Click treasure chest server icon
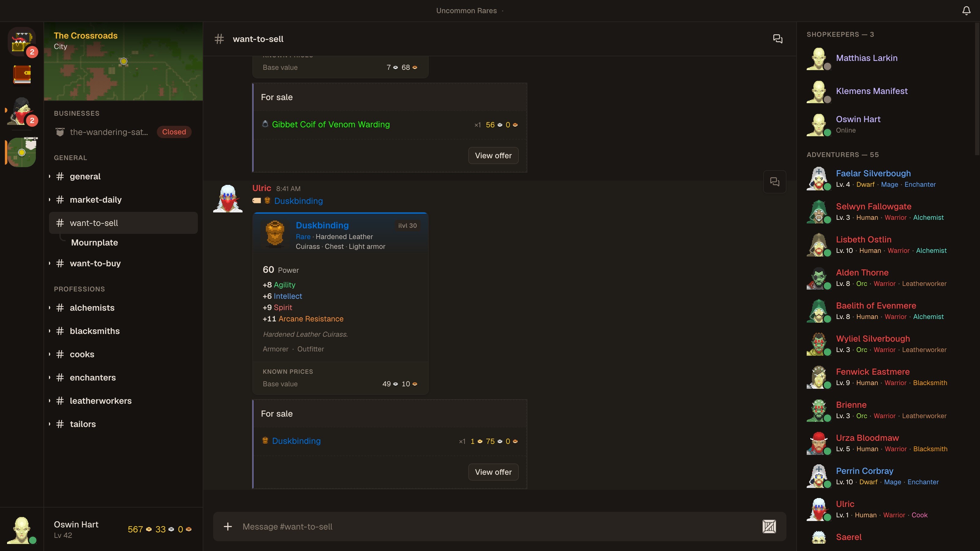This screenshot has width=980, height=551. click(x=22, y=41)
